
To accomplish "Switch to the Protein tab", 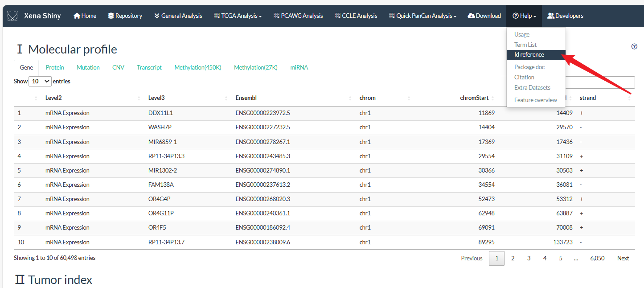I will (55, 67).
